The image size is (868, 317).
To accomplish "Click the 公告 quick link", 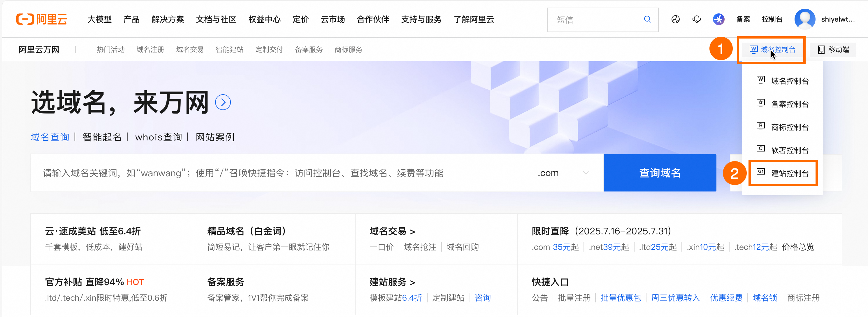I will (540, 298).
